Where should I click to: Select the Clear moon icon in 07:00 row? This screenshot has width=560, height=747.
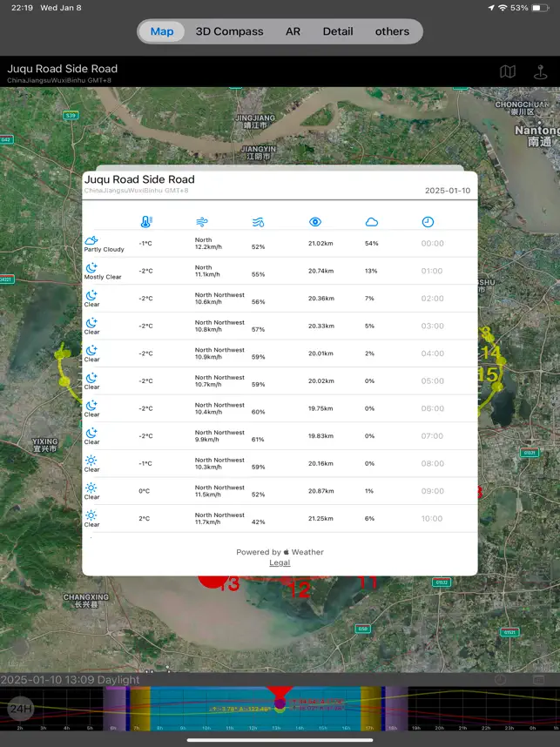pyautogui.click(x=91, y=433)
